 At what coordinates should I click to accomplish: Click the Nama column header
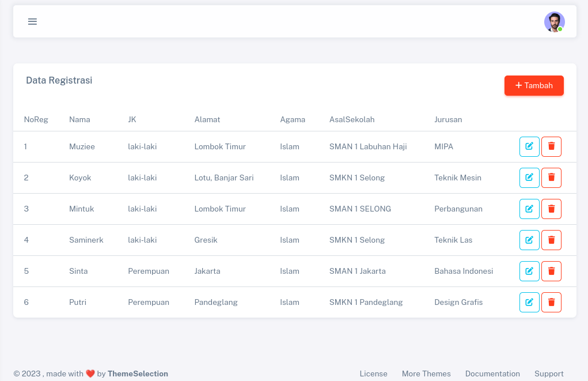(79, 120)
